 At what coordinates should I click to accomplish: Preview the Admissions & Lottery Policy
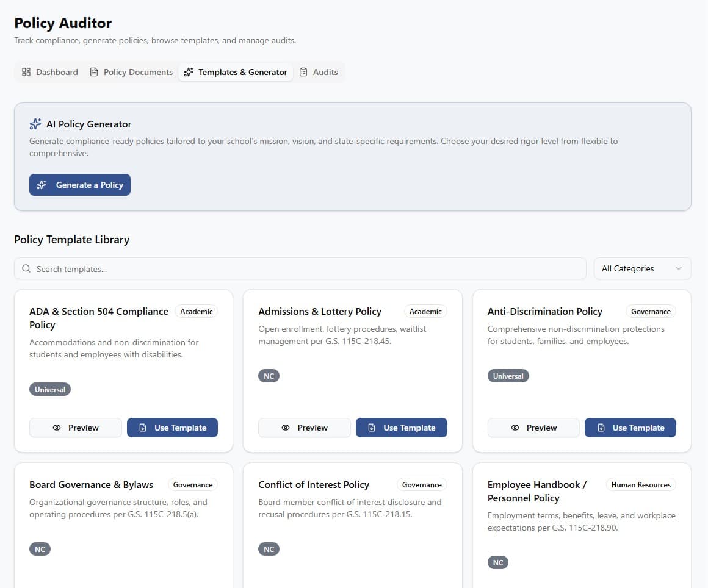pyautogui.click(x=305, y=428)
